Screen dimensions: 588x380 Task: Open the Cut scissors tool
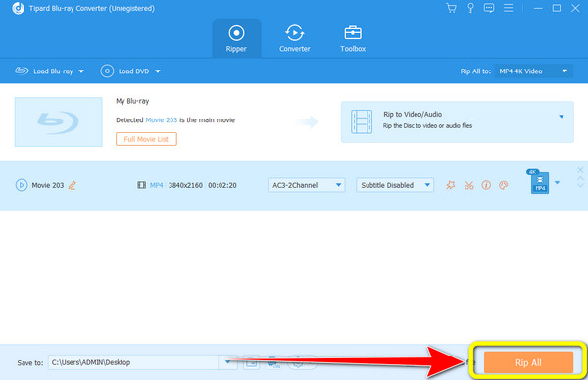point(468,185)
